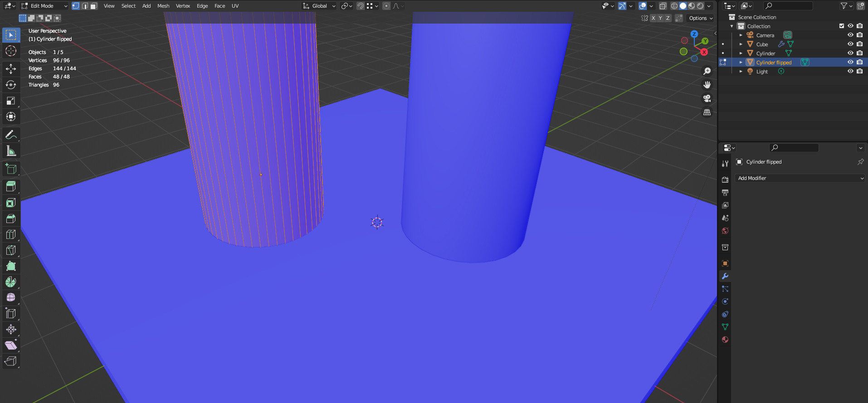Image resolution: width=868 pixels, height=403 pixels.
Task: Select the Bevel tool
Action: 11,218
